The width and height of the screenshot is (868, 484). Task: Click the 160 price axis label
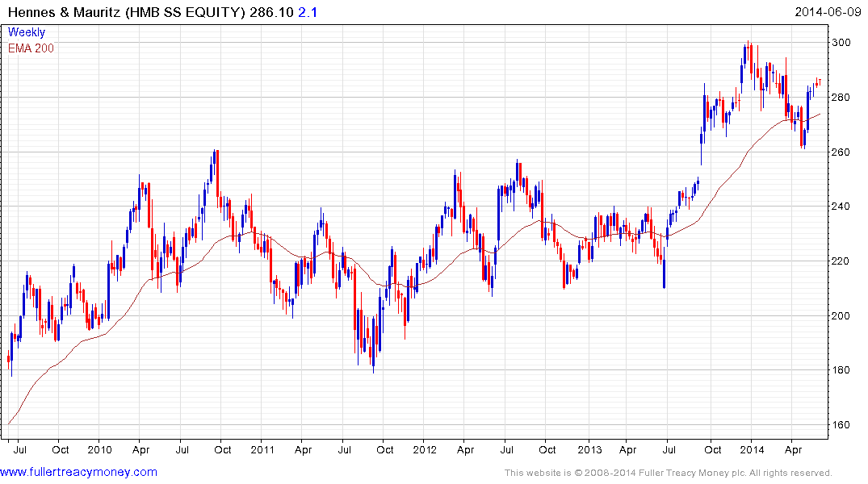pos(841,425)
